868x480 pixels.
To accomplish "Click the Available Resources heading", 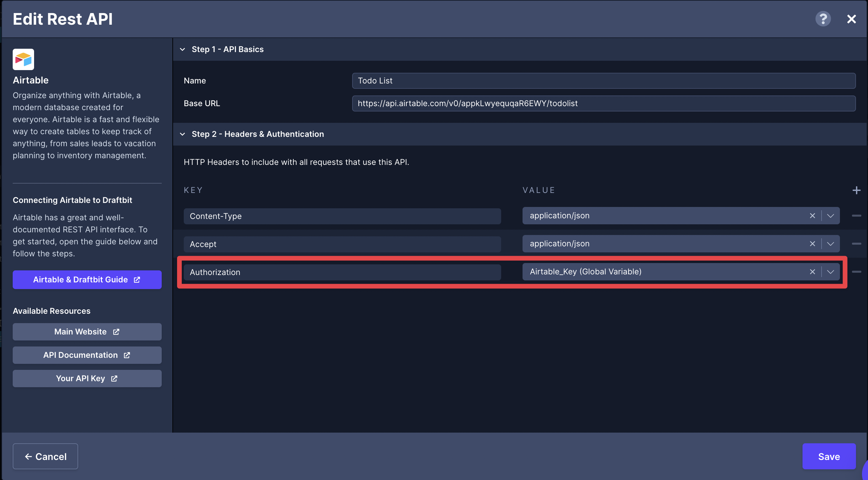I will pos(51,311).
